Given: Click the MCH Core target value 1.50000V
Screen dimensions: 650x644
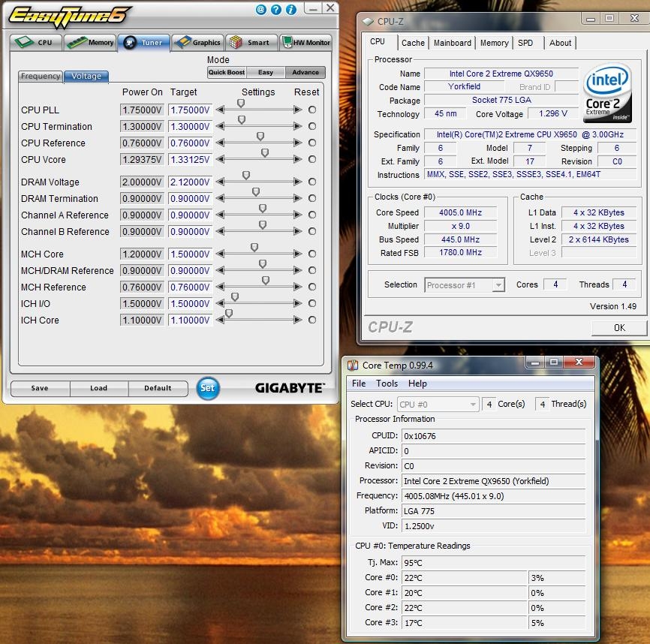Looking at the screenshot, I should (x=191, y=254).
